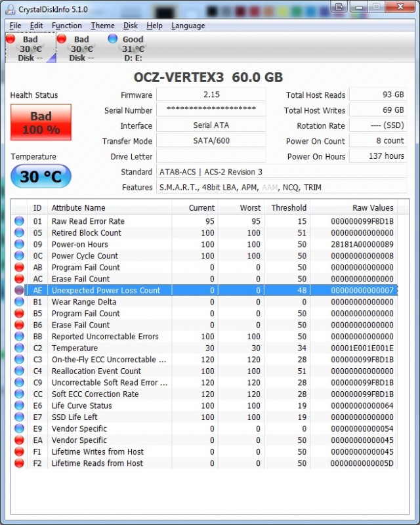420x525 pixels.
Task: Click red orb for Lifetime Reads from Host
Action: tap(20, 463)
